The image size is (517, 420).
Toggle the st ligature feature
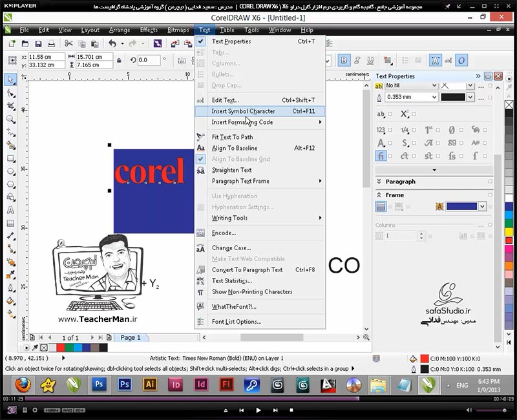click(x=428, y=156)
